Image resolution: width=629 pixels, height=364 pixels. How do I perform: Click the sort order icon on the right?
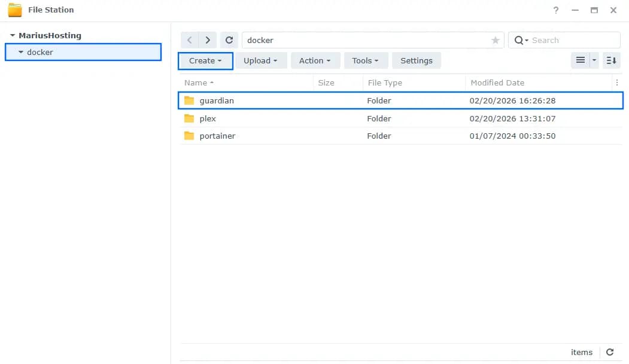click(611, 60)
